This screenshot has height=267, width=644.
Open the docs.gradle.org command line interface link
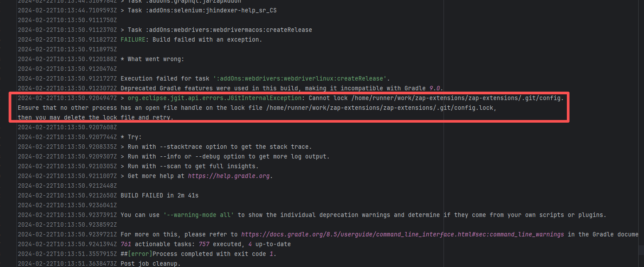(x=402, y=234)
